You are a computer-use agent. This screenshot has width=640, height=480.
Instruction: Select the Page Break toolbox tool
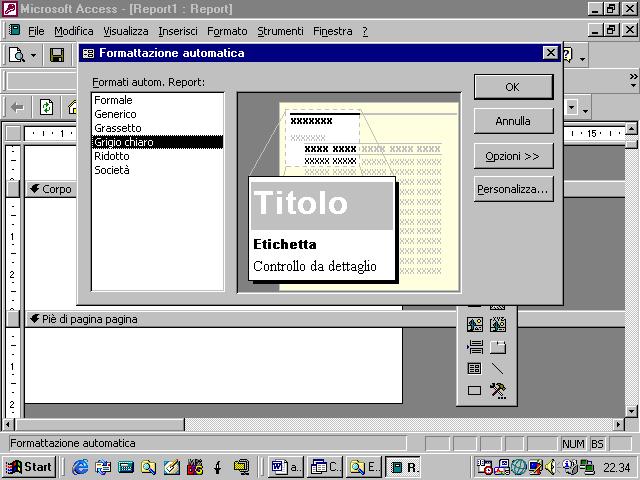[475, 347]
